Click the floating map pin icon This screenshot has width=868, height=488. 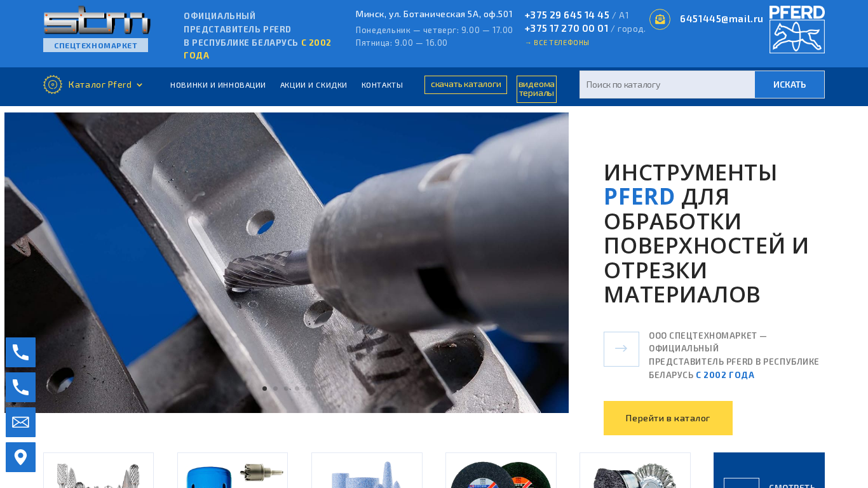[x=20, y=457]
